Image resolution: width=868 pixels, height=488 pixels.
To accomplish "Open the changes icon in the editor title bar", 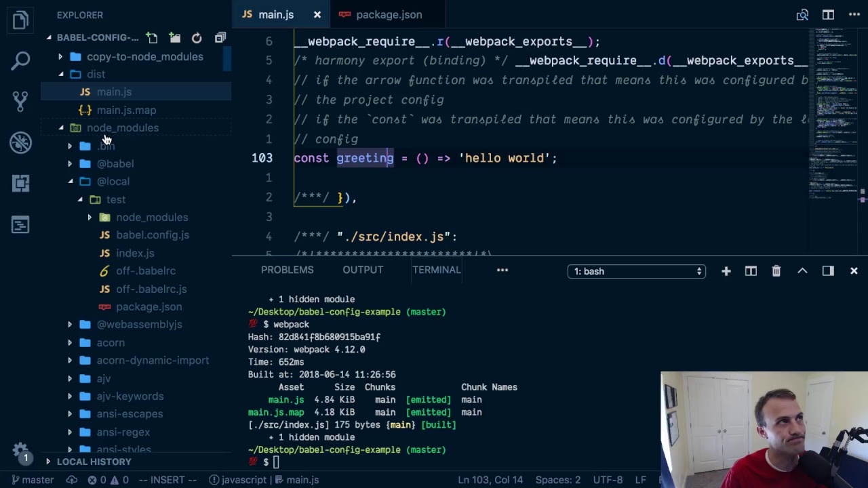I will click(802, 14).
